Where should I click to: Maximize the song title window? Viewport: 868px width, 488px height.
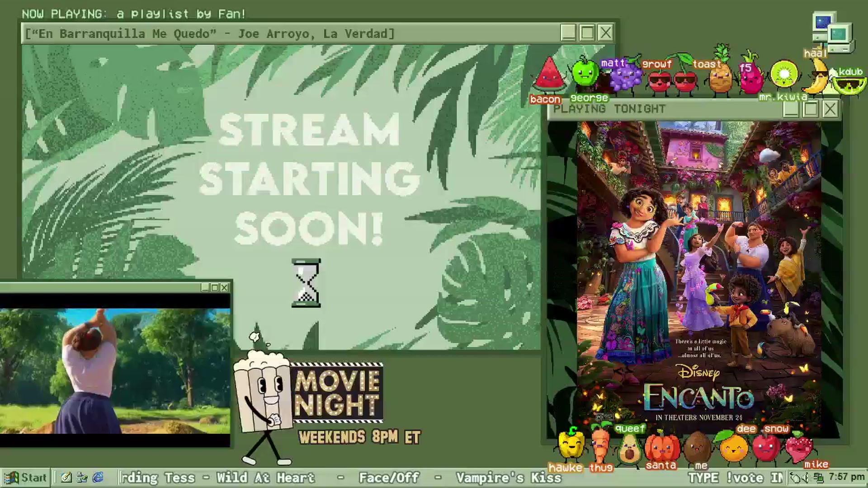pos(587,33)
